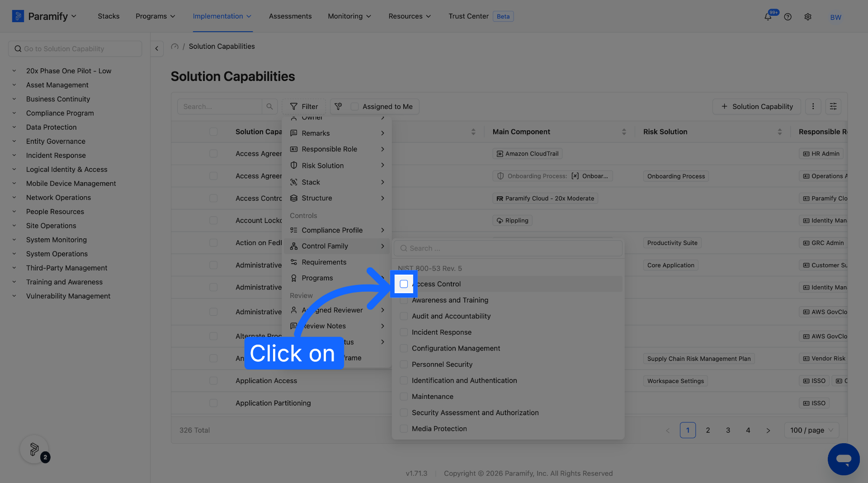Expand the Data Protection tree item

click(x=14, y=127)
